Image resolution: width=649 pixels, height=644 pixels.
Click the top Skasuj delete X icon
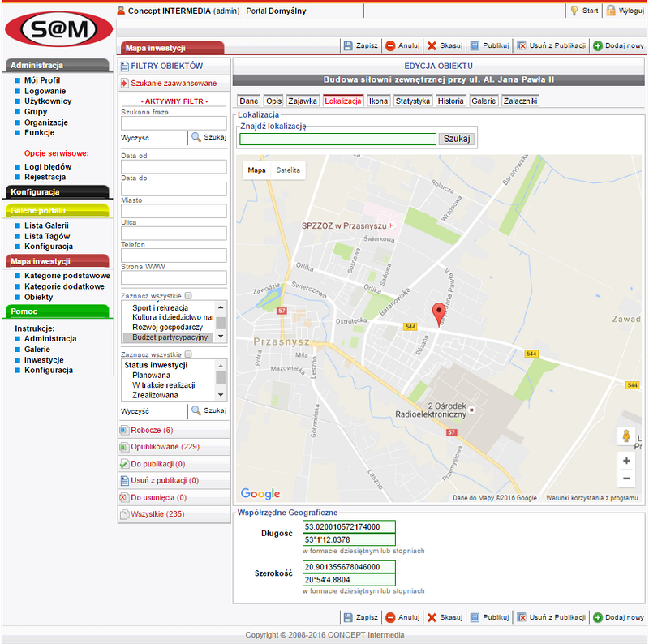(x=432, y=45)
